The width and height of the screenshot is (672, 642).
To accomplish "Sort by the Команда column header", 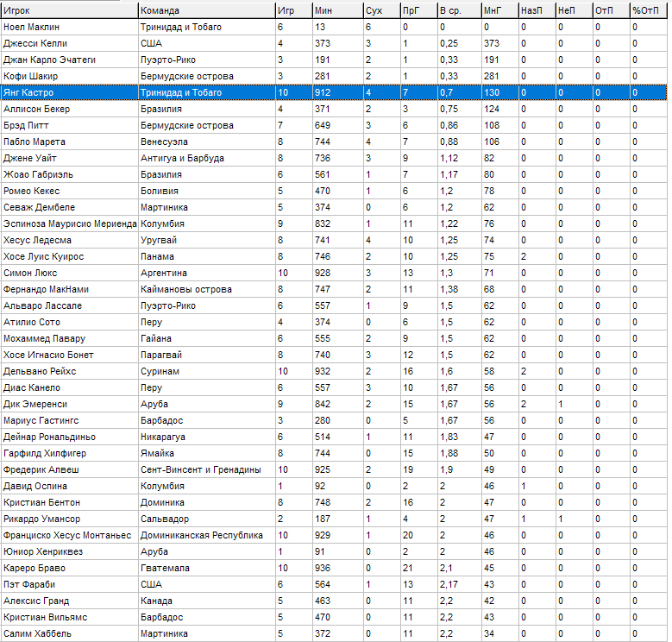I will (206, 10).
